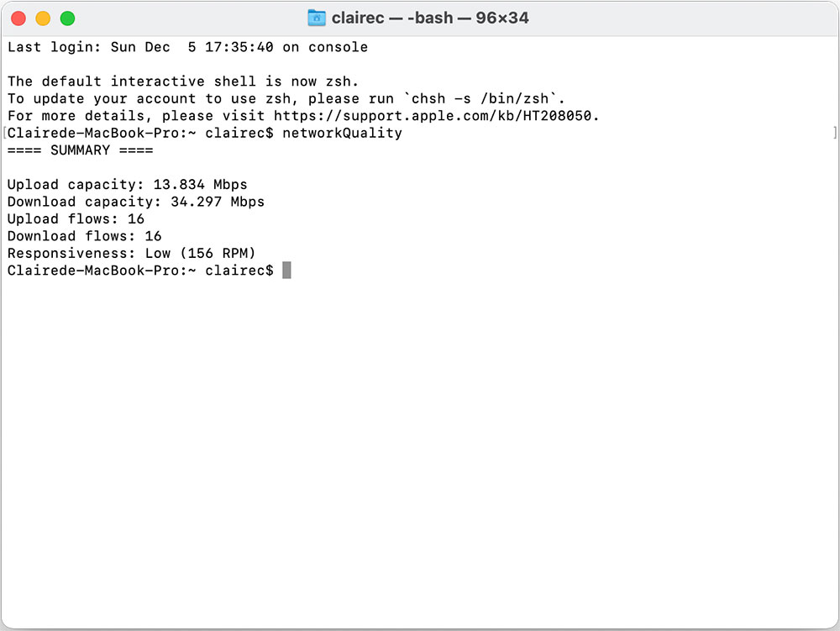Click the green fullscreen window button
The width and height of the screenshot is (840, 631).
(x=67, y=18)
